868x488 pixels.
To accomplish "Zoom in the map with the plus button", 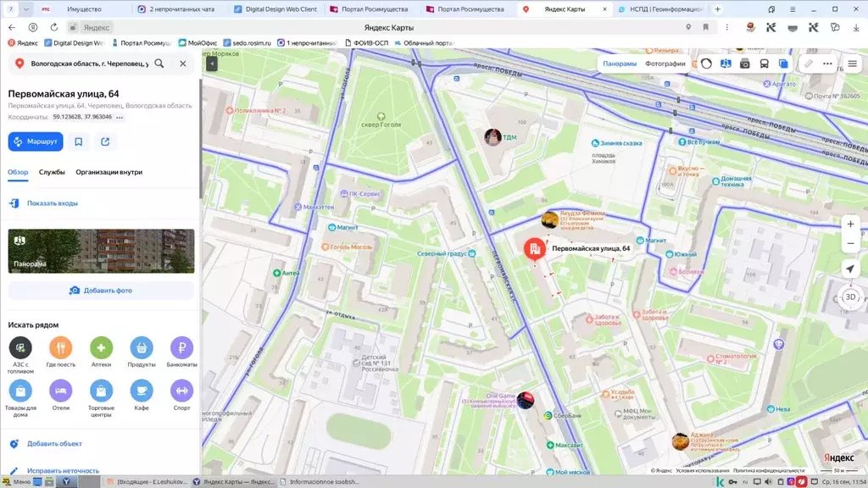I will pos(850,224).
